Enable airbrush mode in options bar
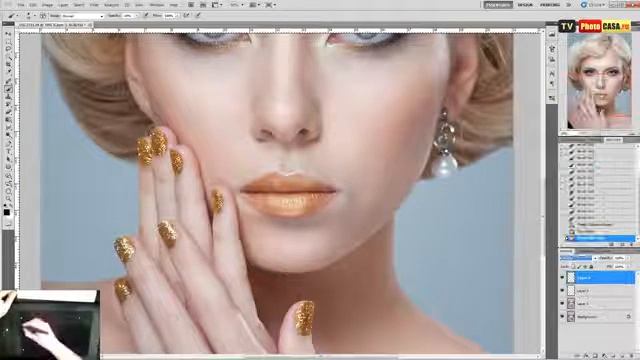Image resolution: width=640 pixels, height=360 pixels. point(187,16)
